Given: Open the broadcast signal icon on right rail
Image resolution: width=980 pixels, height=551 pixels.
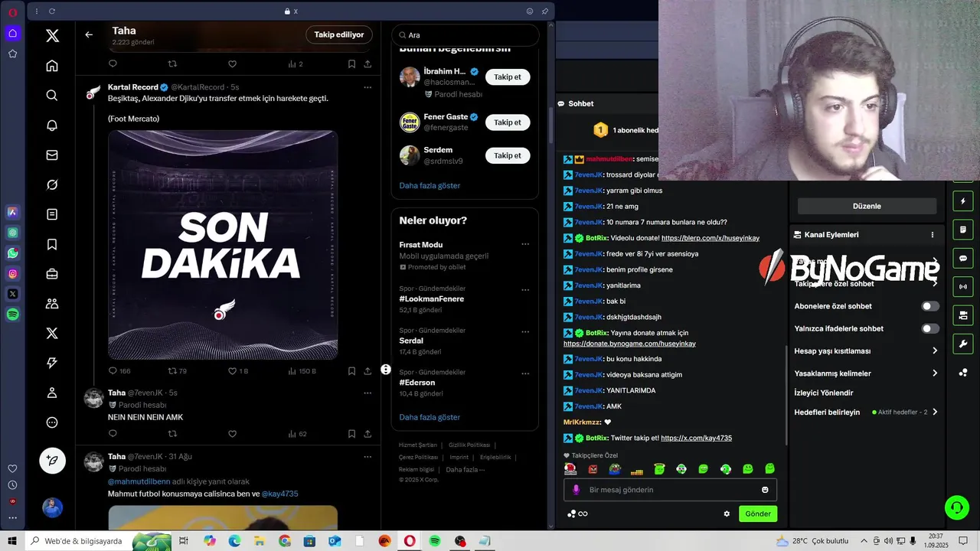Looking at the screenshot, I should click(963, 287).
